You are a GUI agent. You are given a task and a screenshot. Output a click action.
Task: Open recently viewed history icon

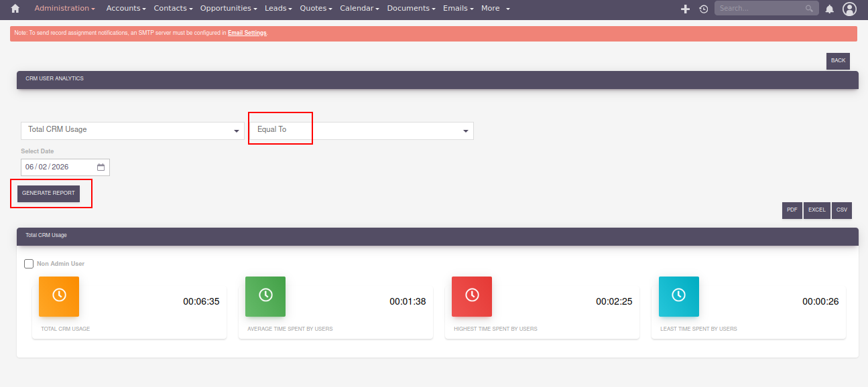pyautogui.click(x=703, y=9)
